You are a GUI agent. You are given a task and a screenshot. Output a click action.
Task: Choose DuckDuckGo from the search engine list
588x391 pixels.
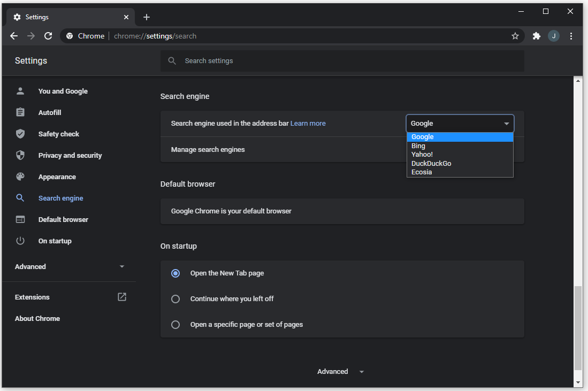click(431, 163)
